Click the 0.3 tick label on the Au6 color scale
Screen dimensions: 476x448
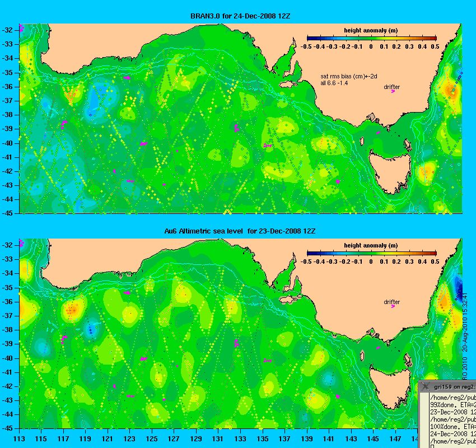point(409,262)
